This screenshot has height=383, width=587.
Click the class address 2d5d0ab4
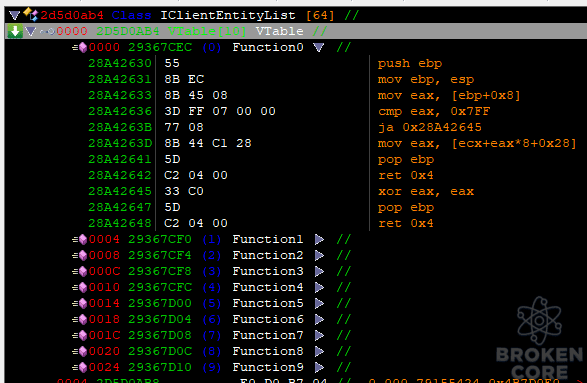(72, 15)
